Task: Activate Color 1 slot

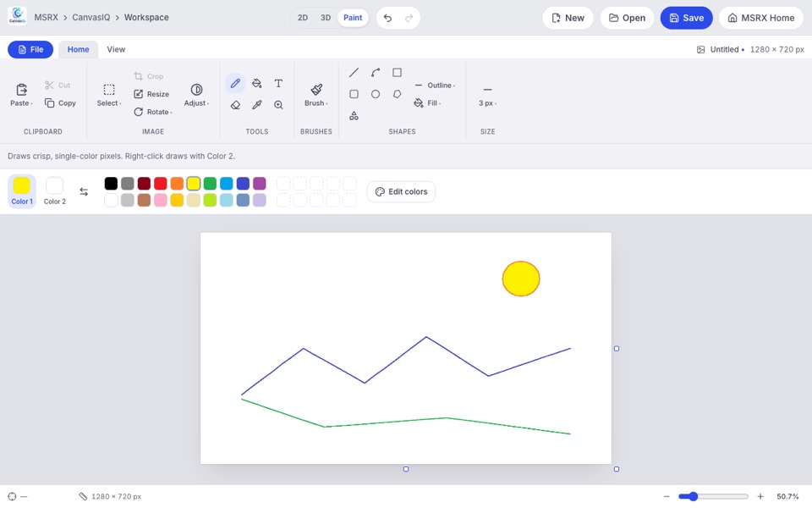Action: pyautogui.click(x=22, y=191)
